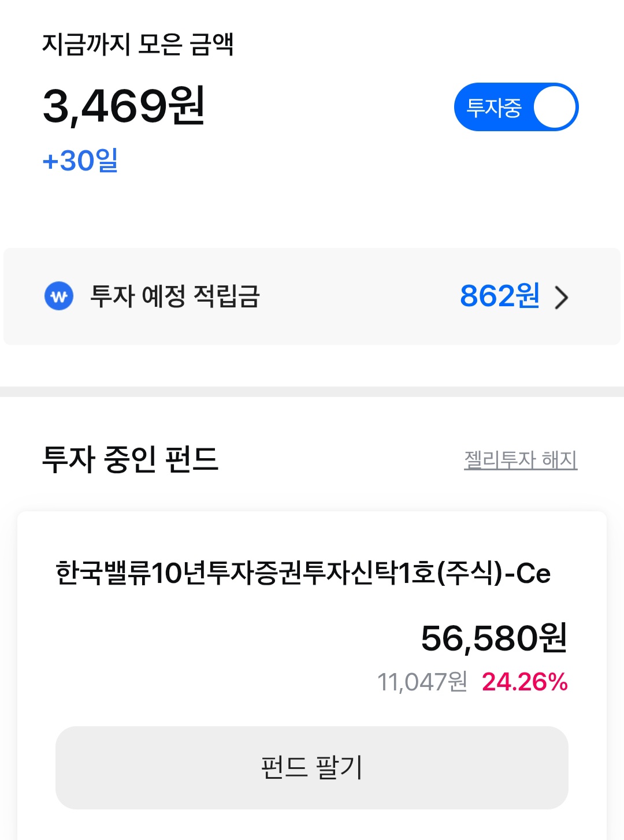
Task: Tap the 지금까지 모은 금액 heading
Action: (x=138, y=44)
